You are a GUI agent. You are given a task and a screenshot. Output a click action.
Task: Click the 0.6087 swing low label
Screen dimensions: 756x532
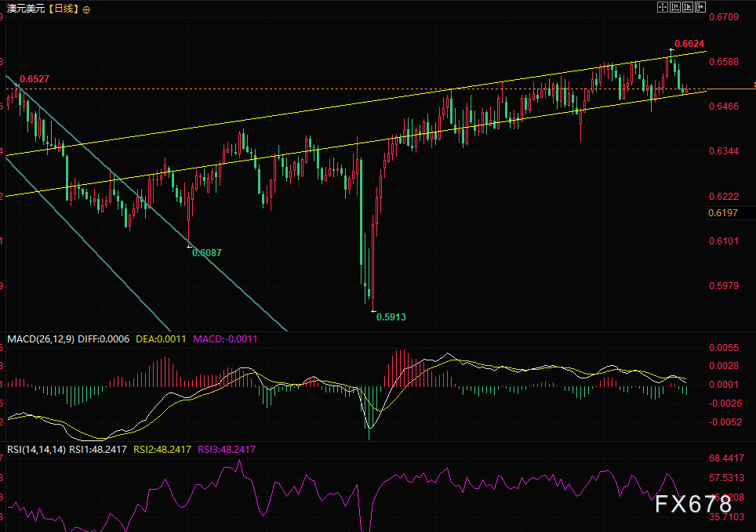207,253
